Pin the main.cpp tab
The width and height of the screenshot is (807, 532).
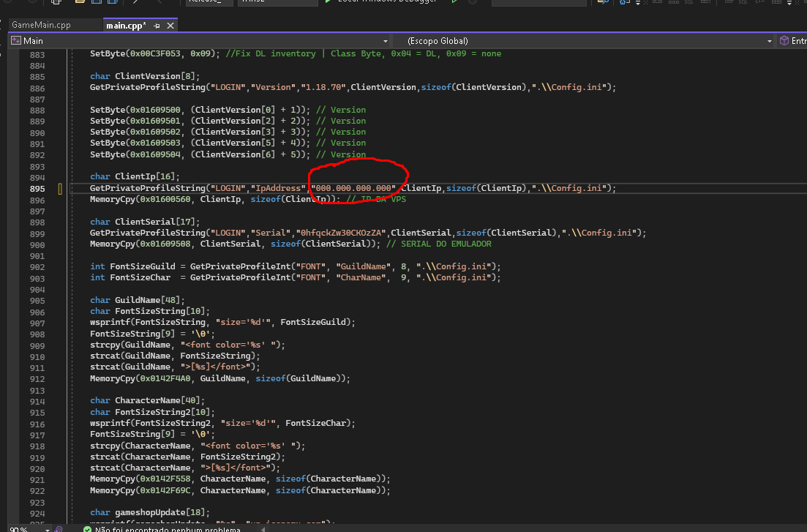(x=157, y=26)
